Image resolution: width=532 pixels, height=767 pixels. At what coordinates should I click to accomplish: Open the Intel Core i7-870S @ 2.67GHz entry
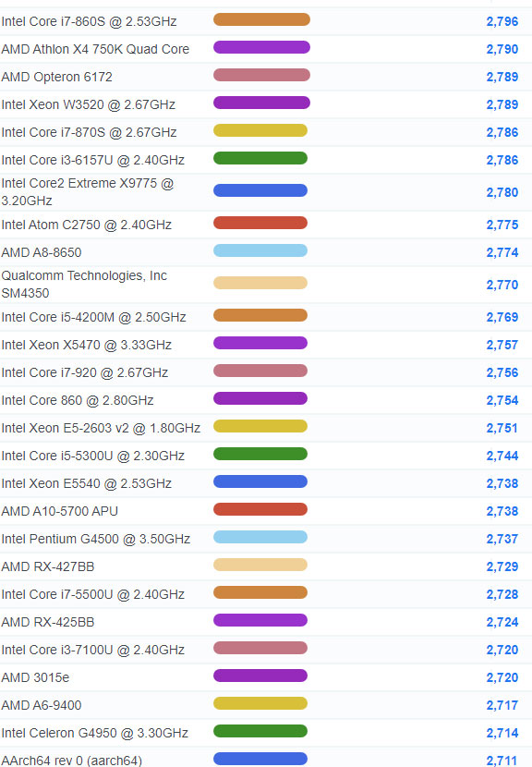89,132
